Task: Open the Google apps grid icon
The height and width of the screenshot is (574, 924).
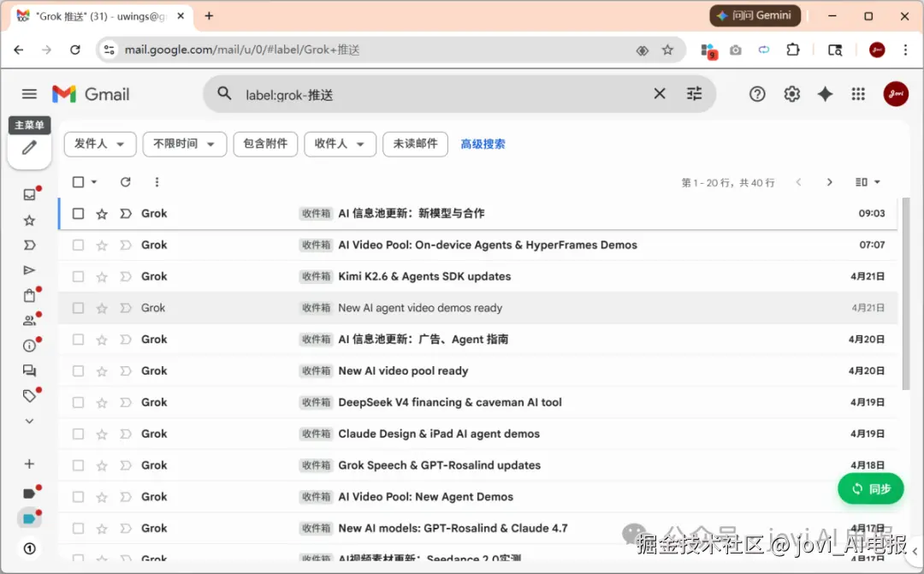Action: click(858, 94)
